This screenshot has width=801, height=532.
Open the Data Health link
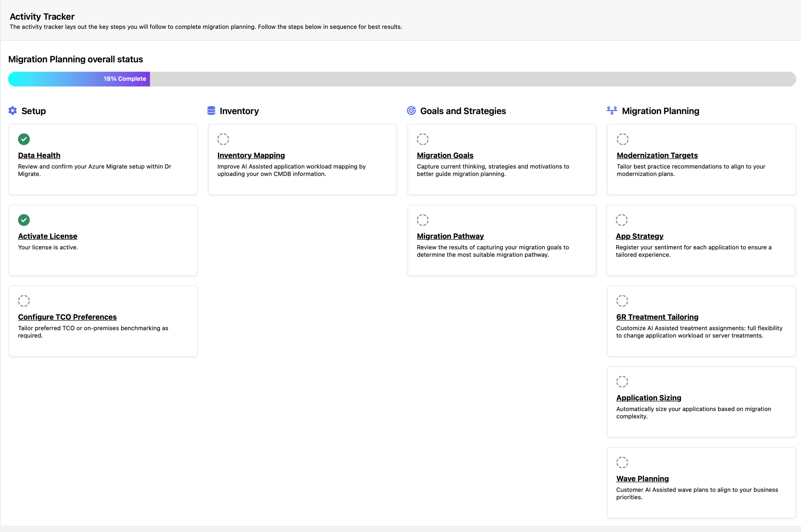39,155
